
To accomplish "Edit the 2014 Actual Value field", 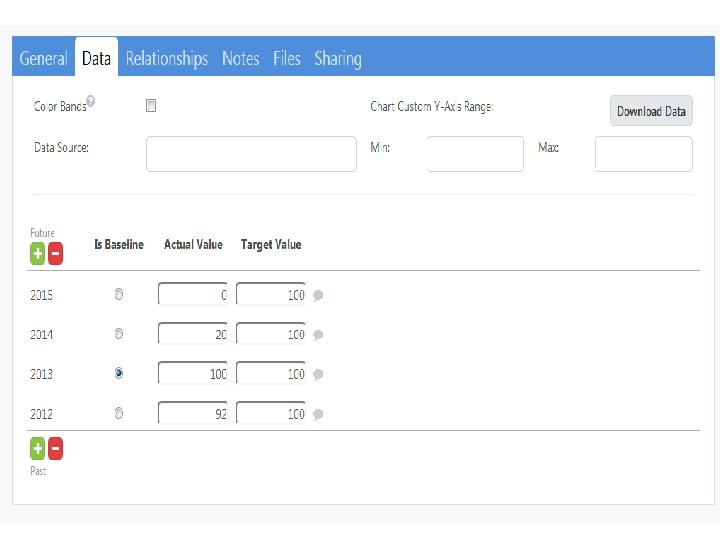I will (x=193, y=334).
